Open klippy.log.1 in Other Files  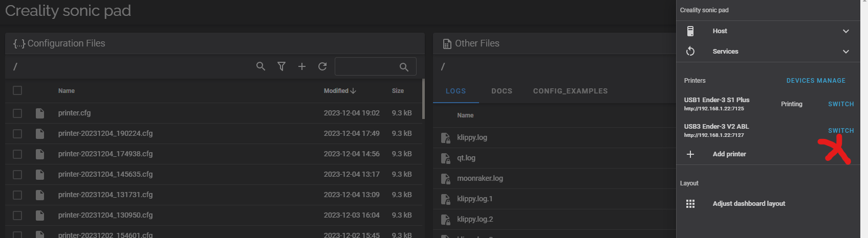click(x=475, y=199)
